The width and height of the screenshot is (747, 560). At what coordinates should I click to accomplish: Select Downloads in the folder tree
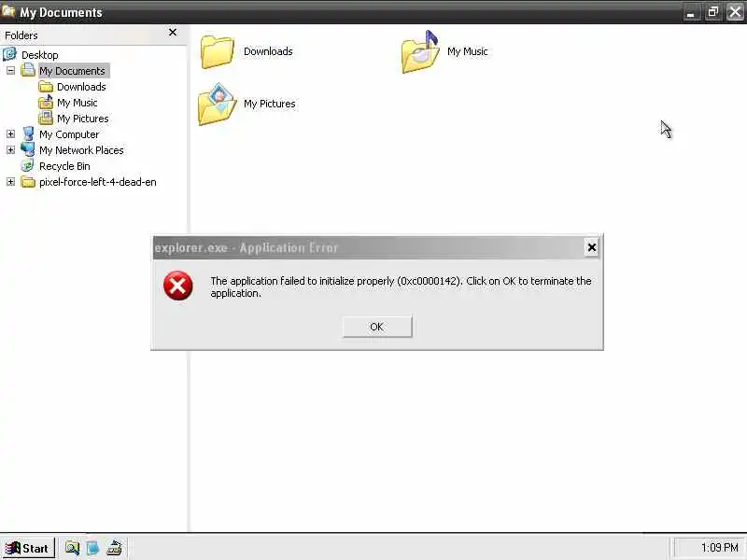(81, 87)
